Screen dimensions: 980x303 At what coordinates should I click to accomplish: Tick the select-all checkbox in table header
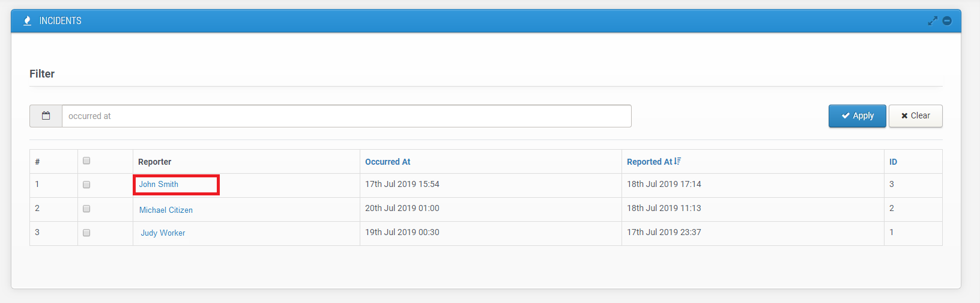click(x=86, y=161)
